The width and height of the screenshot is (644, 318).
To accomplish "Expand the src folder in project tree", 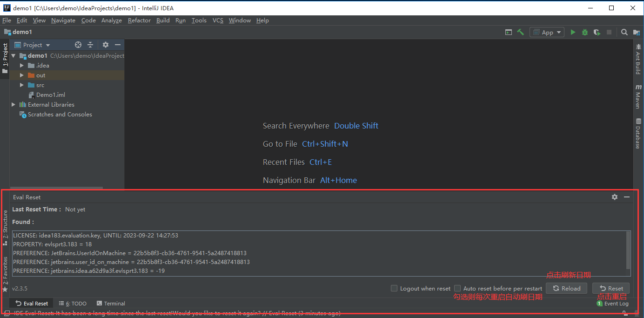I will point(21,85).
